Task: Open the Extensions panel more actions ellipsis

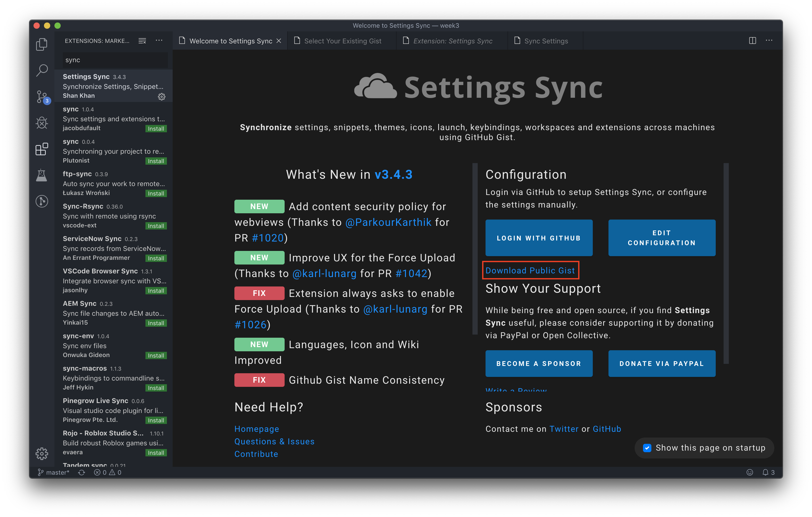Action: coord(159,41)
